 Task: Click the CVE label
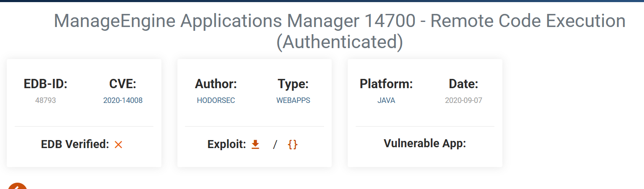click(x=123, y=84)
